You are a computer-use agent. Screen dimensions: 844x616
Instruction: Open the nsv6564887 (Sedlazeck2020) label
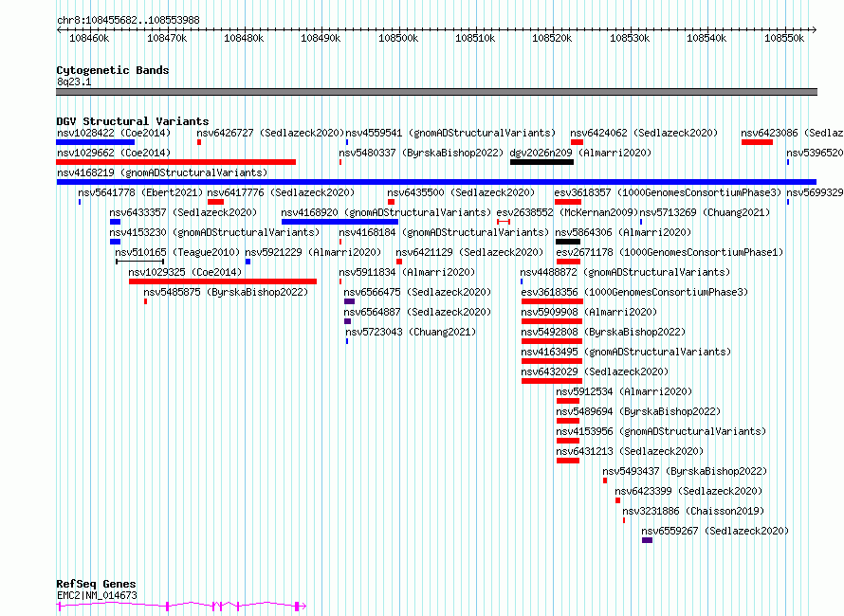[417, 312]
